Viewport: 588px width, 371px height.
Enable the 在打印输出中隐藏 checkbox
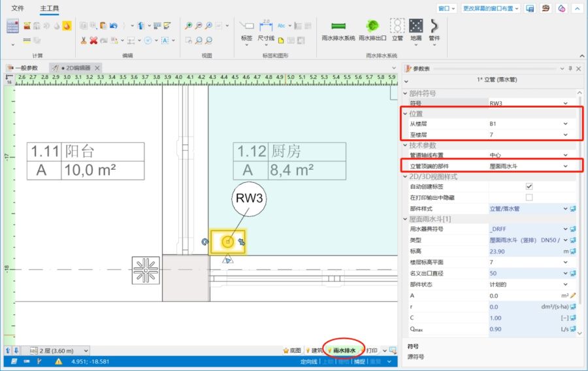coord(529,197)
